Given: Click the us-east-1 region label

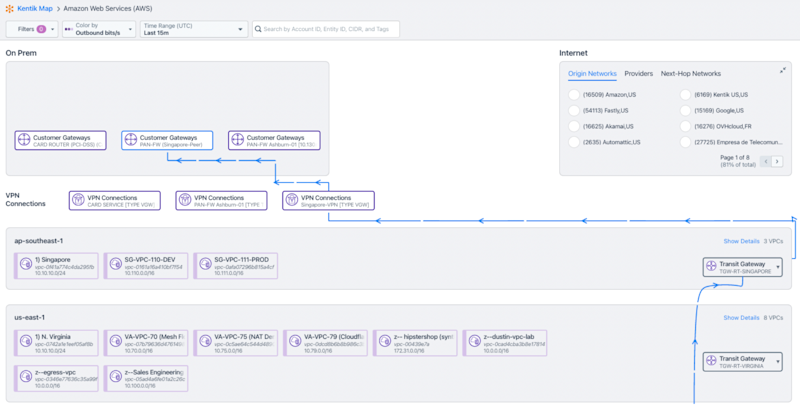Looking at the screenshot, I should (x=30, y=317).
